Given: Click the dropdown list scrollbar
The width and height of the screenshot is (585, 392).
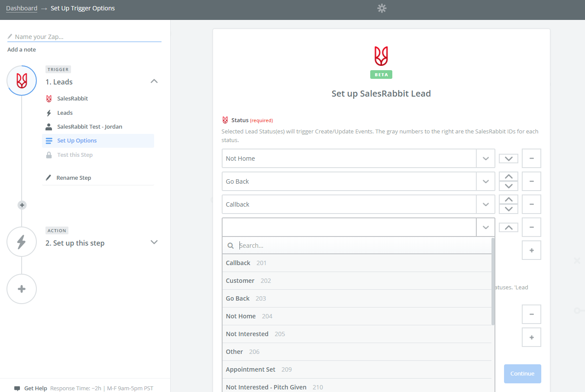Looking at the screenshot, I should (x=493, y=281).
